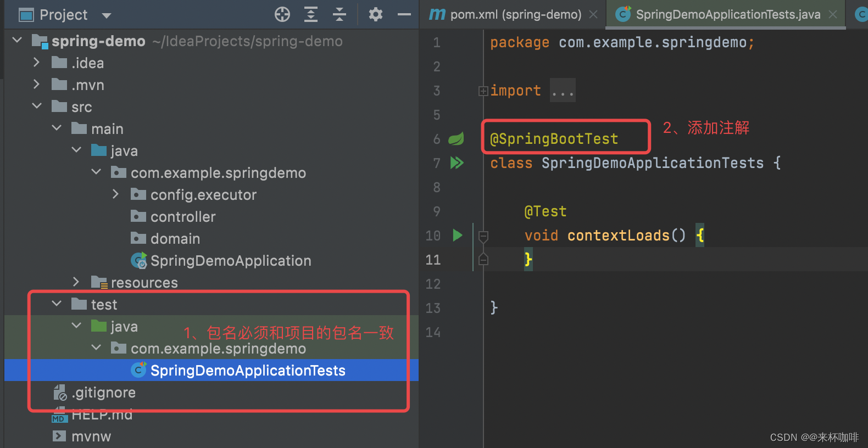Click the controller package icon
This screenshot has height=448, width=868.
[138, 216]
